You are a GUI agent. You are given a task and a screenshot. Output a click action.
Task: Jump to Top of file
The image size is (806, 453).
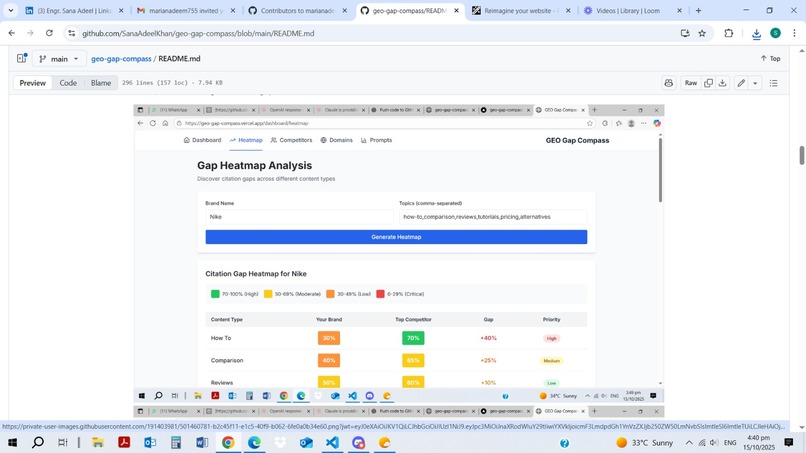point(771,59)
